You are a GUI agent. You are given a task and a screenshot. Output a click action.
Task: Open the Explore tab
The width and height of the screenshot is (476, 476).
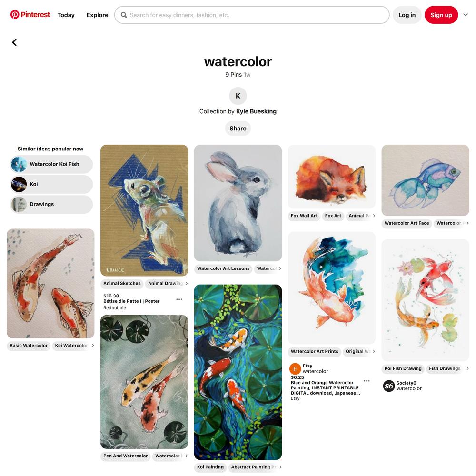(x=97, y=15)
